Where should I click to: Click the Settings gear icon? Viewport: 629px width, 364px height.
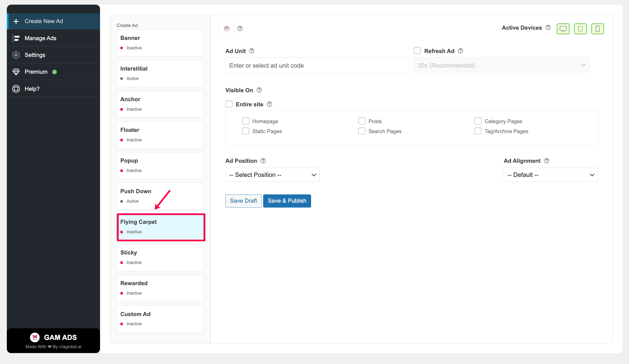[16, 55]
